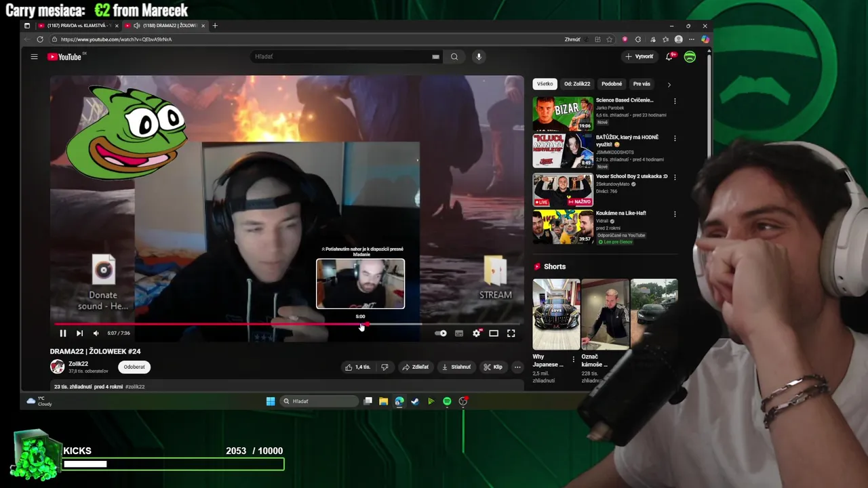Dislike the video with thumbs-down

[384, 367]
